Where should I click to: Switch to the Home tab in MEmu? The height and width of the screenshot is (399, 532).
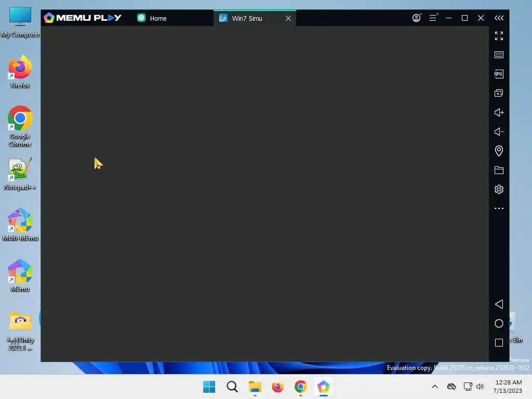[152, 18]
